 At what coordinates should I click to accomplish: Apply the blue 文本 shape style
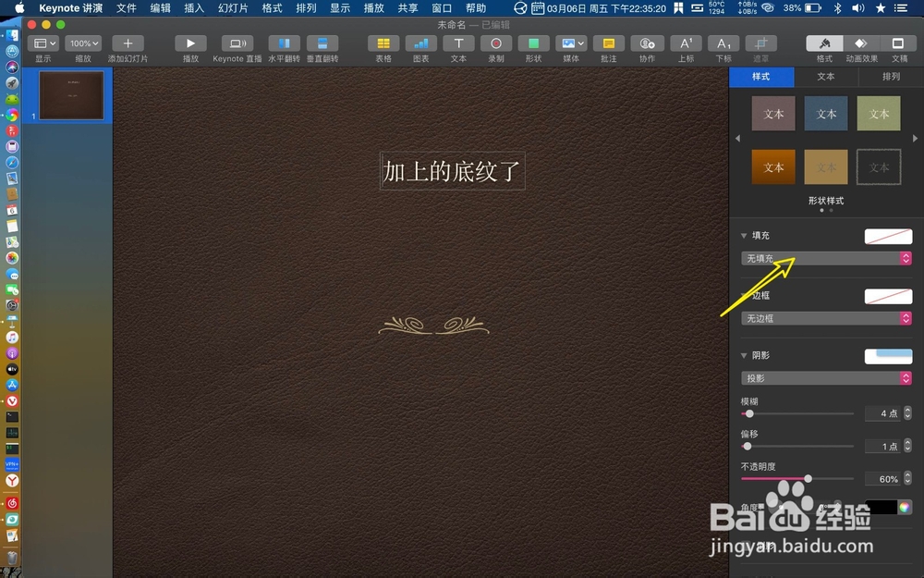pos(826,113)
